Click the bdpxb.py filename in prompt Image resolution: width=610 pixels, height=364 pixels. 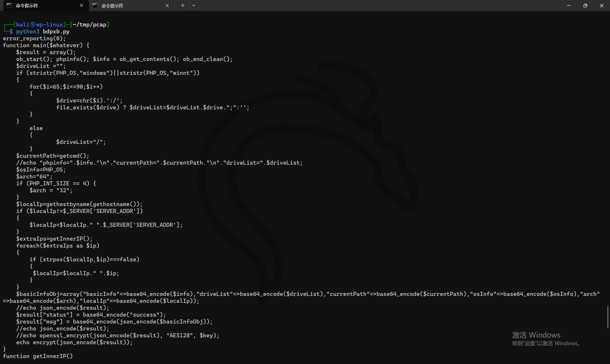56,31
